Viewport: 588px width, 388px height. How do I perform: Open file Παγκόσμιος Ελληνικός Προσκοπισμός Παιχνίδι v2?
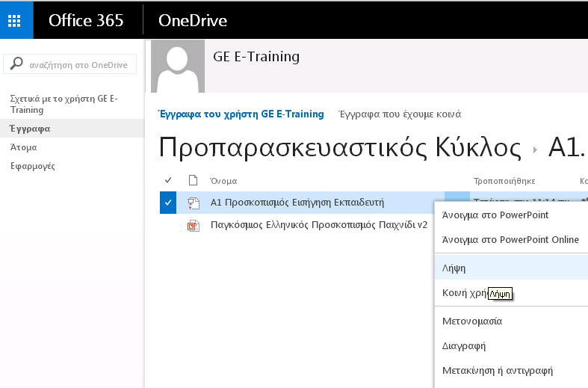[319, 225]
